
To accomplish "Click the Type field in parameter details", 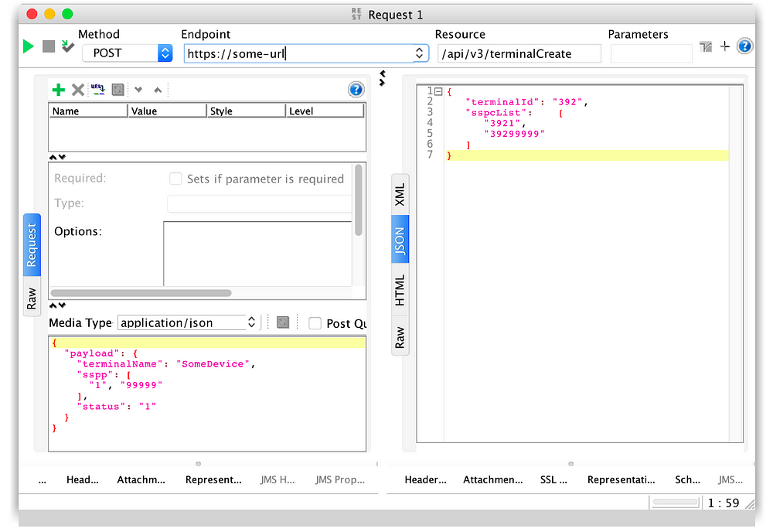I will 259,203.
